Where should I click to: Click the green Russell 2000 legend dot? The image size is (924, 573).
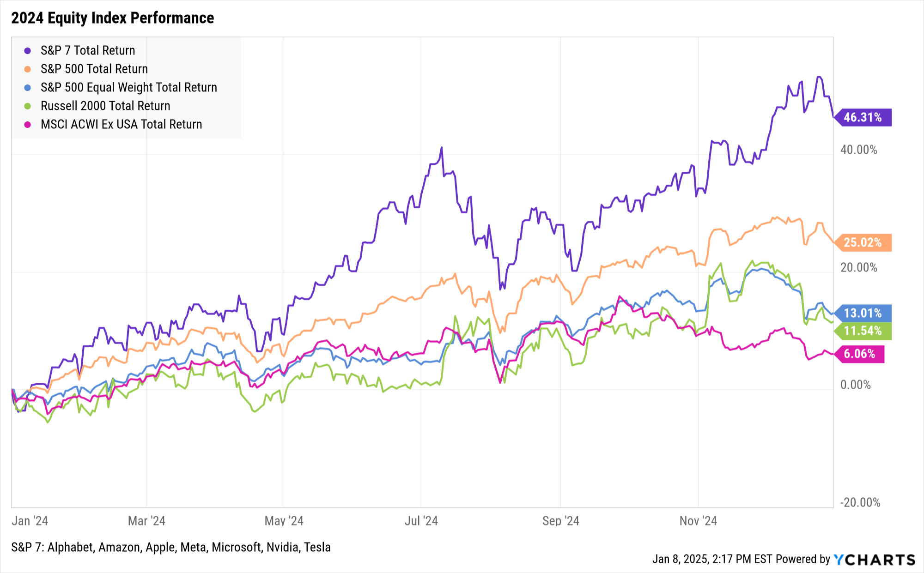tap(28, 106)
